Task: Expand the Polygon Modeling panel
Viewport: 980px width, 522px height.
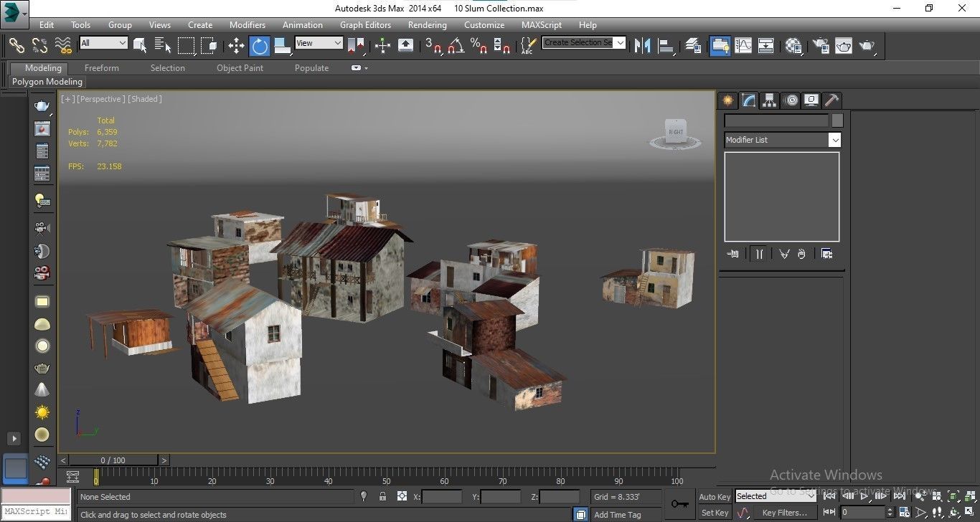Action: click(47, 82)
